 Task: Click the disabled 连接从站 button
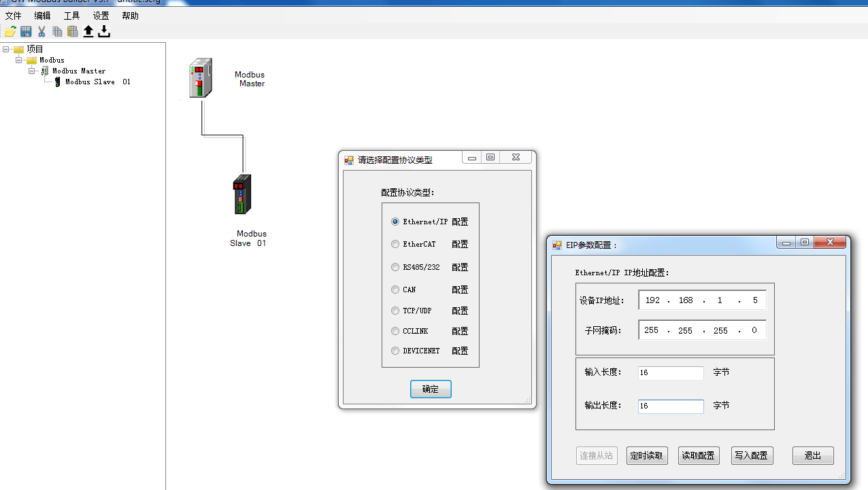[597, 455]
